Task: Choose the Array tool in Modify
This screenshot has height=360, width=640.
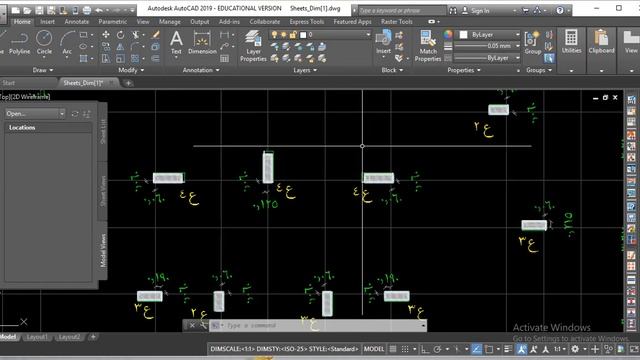Action: (136, 59)
